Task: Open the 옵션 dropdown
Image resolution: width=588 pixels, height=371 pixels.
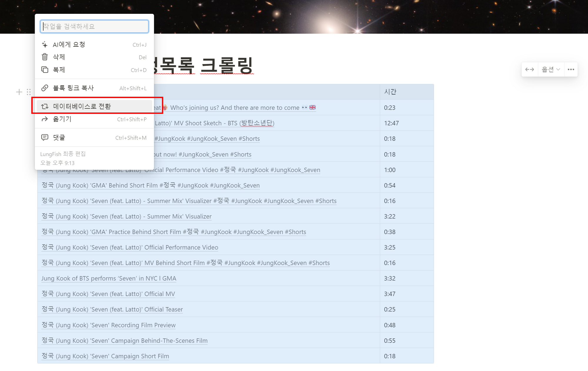Action: click(x=551, y=70)
